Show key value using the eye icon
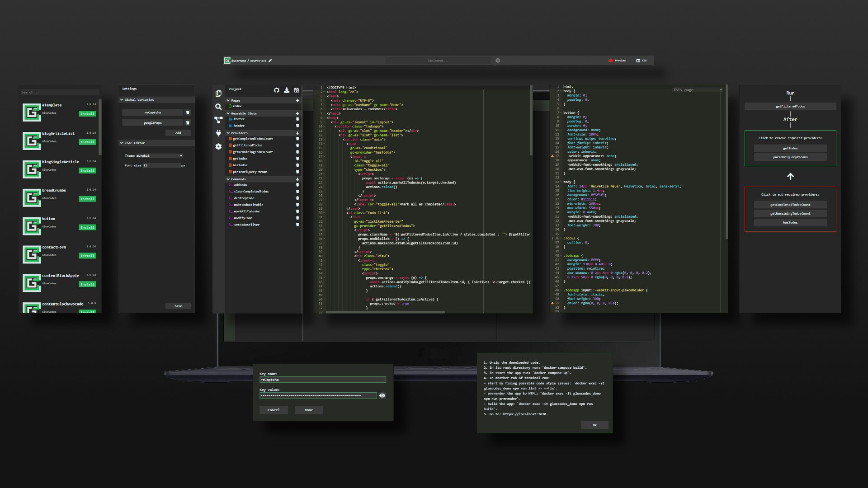The height and width of the screenshot is (488, 868). pos(382,395)
